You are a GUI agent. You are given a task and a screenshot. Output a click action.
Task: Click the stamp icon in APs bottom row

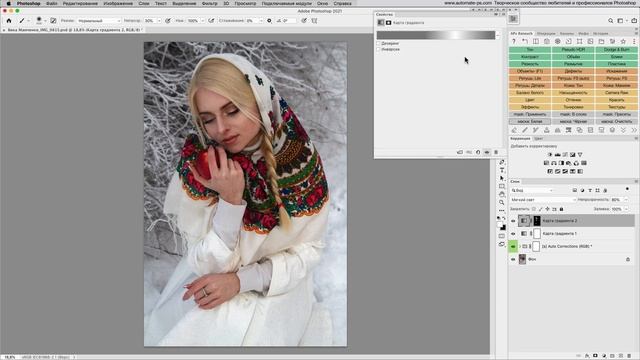click(547, 130)
